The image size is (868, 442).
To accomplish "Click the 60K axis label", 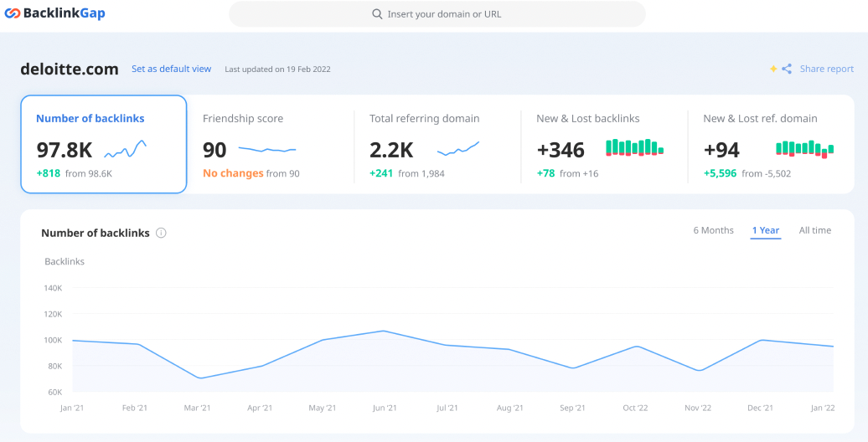I will (x=55, y=393).
